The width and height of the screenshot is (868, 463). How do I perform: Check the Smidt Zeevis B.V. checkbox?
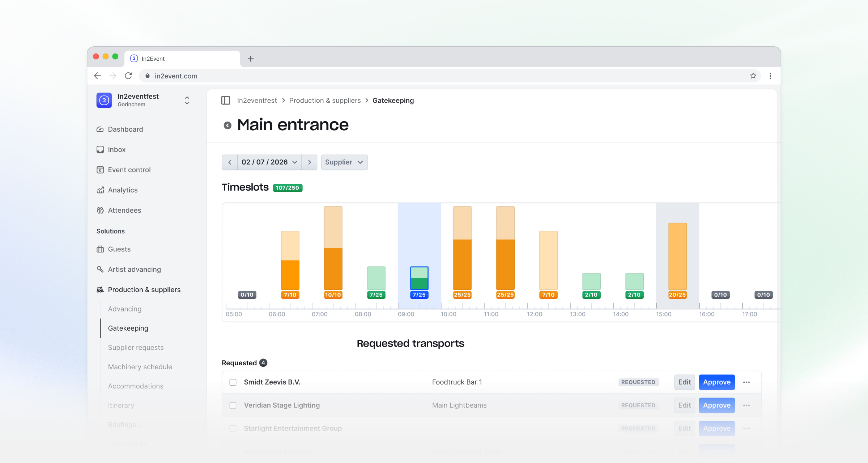coord(233,382)
